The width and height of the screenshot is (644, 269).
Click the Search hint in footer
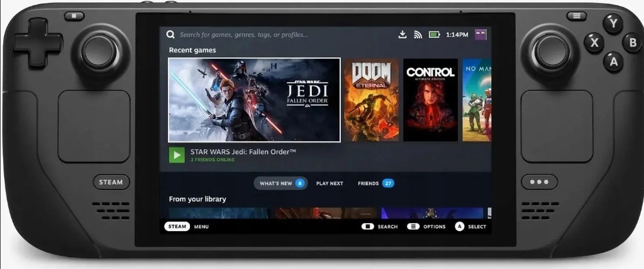[x=379, y=227]
